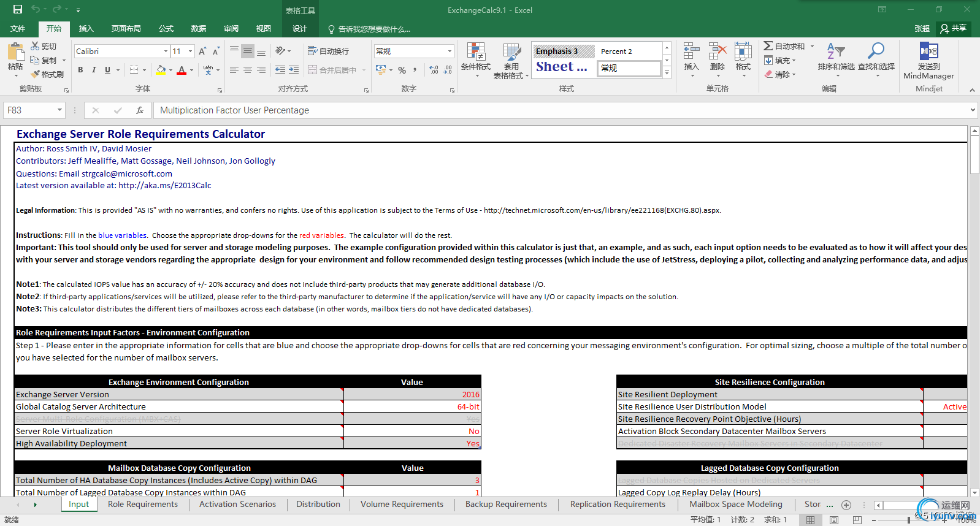Click the formula bar text field
980x526 pixels.
561,110
